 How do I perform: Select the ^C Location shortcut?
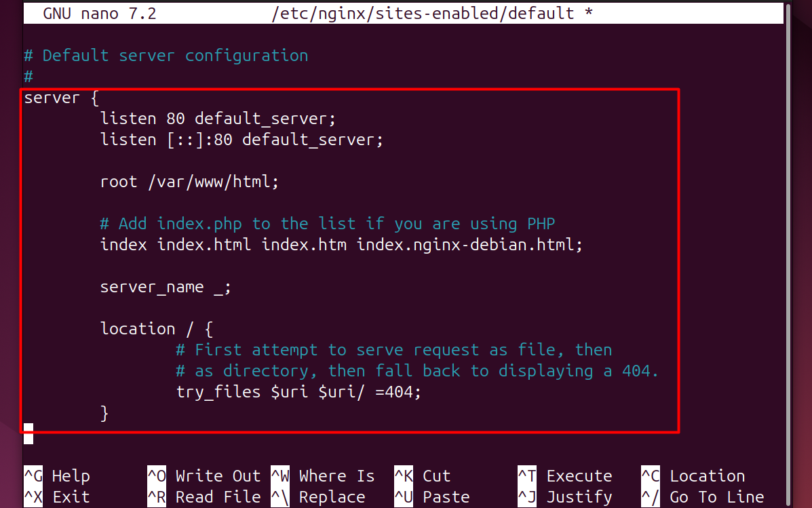tap(693, 476)
